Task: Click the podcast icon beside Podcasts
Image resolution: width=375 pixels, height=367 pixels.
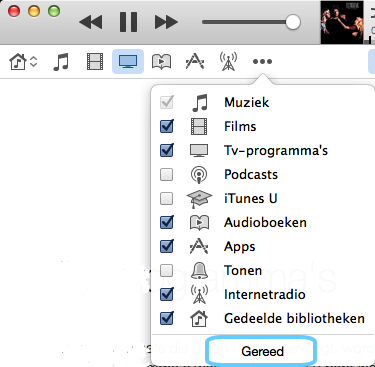Action: pyautogui.click(x=199, y=175)
